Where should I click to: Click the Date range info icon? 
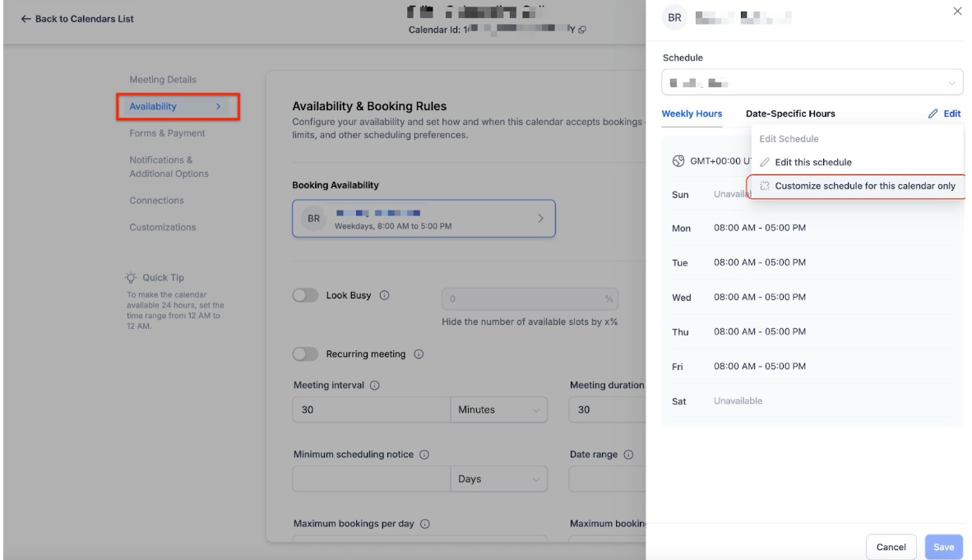click(627, 454)
